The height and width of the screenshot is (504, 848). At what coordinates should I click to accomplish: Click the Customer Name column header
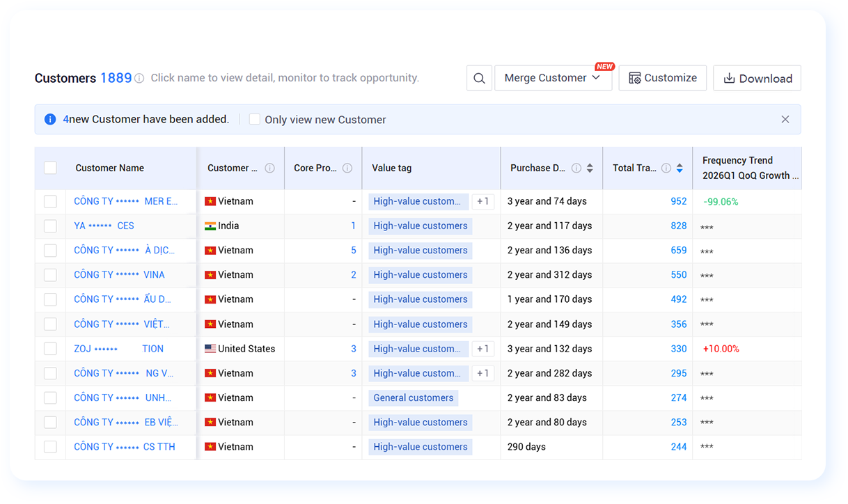110,168
